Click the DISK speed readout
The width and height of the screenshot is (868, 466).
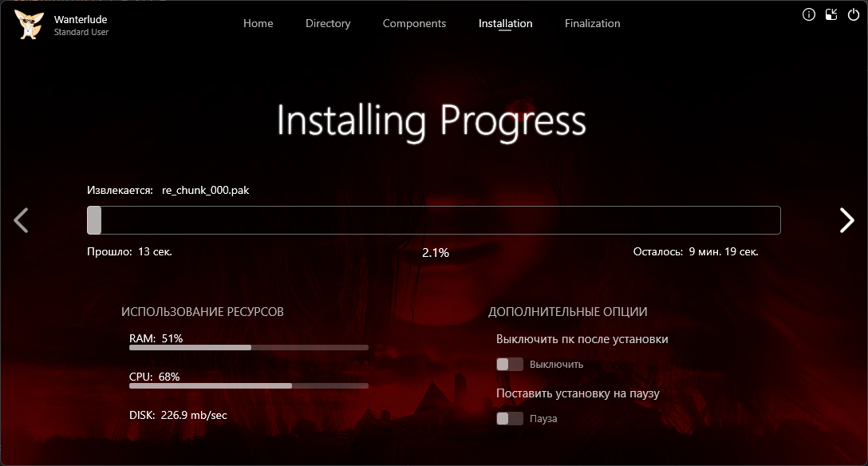(x=178, y=416)
